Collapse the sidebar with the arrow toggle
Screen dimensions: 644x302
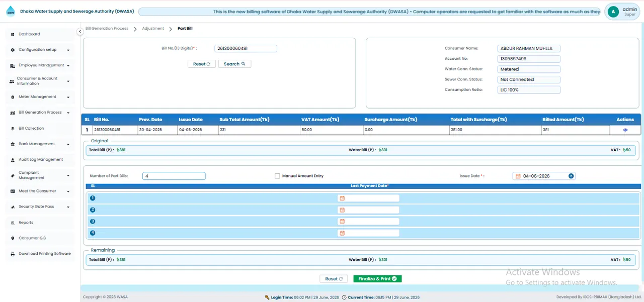coord(80,32)
